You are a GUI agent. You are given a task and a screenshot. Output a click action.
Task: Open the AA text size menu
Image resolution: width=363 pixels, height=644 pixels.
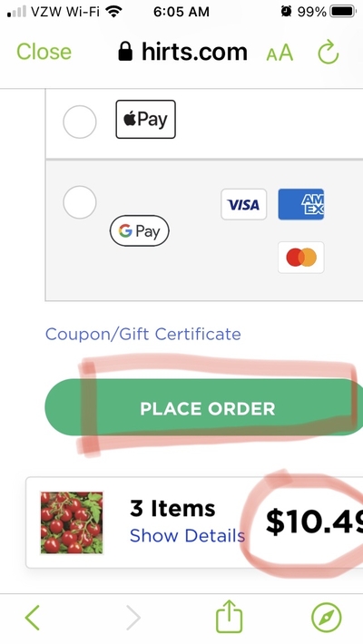[280, 53]
